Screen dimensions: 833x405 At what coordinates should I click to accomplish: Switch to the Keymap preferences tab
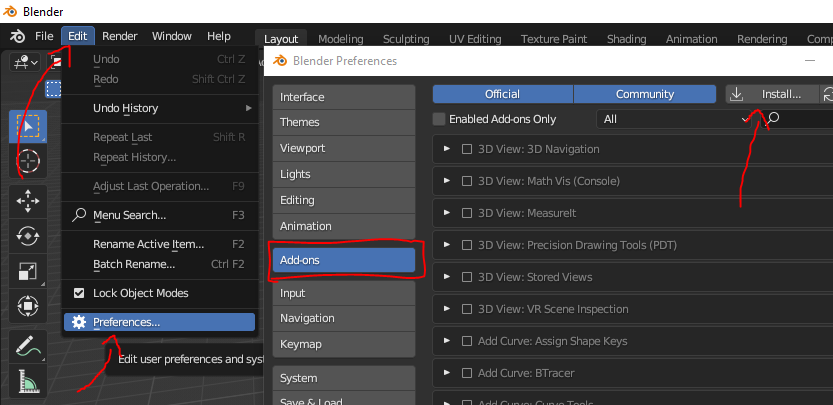[x=343, y=343]
